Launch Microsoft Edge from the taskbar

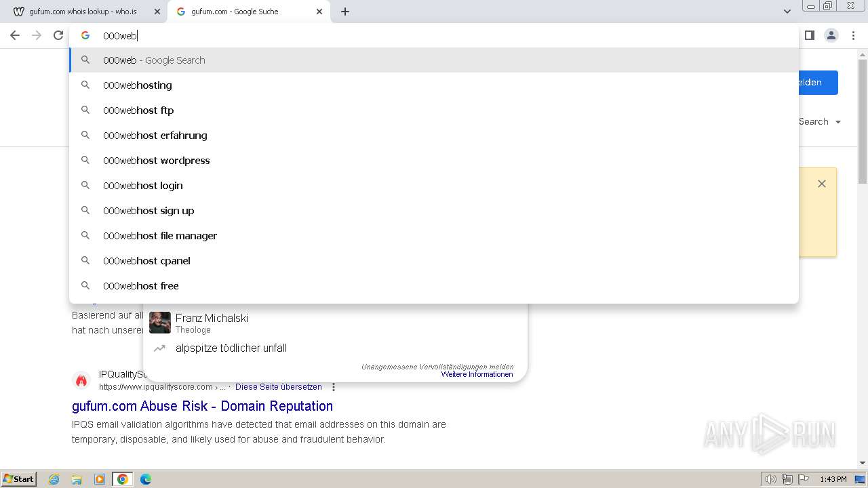(146, 479)
